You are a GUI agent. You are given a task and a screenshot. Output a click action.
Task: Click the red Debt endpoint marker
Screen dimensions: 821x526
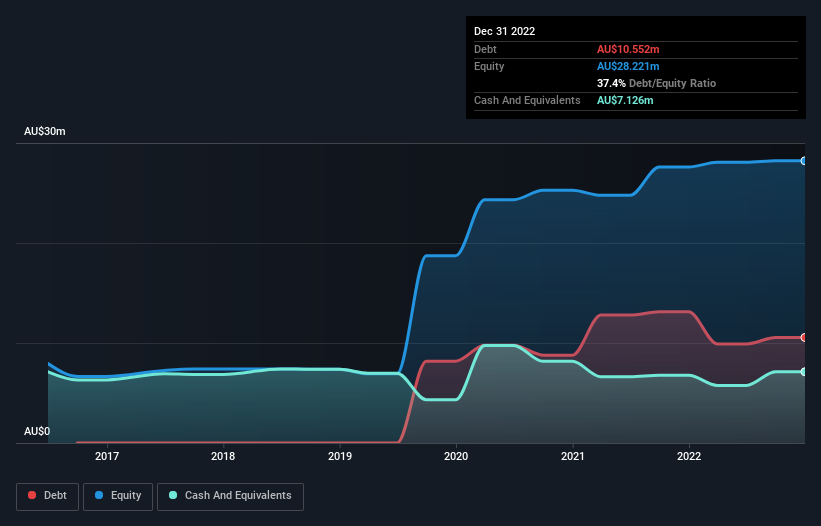point(804,338)
